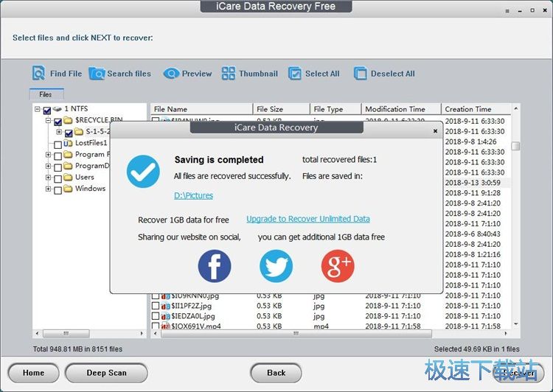Click creation time 2018-9-13 3:0:59
Viewport: 553px width, 392px height.
coord(473,183)
